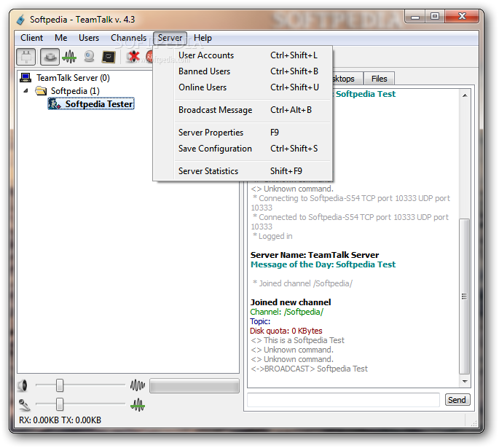Click 'Channel: /Softpedia/' chat line
The width and height of the screenshot is (499, 448).
tap(287, 312)
